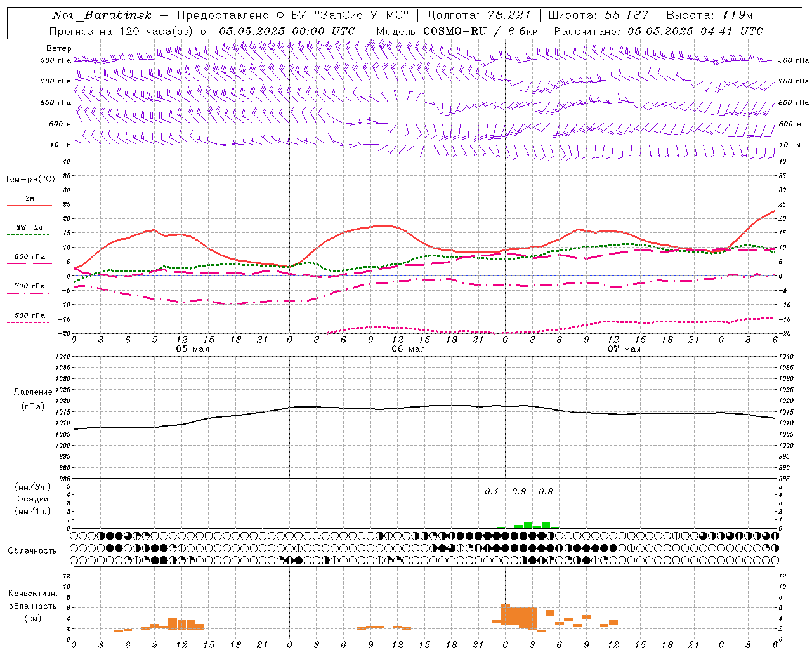Click the "Ветер" wind panel label
The height and width of the screenshot is (650, 812).
[x=59, y=48]
